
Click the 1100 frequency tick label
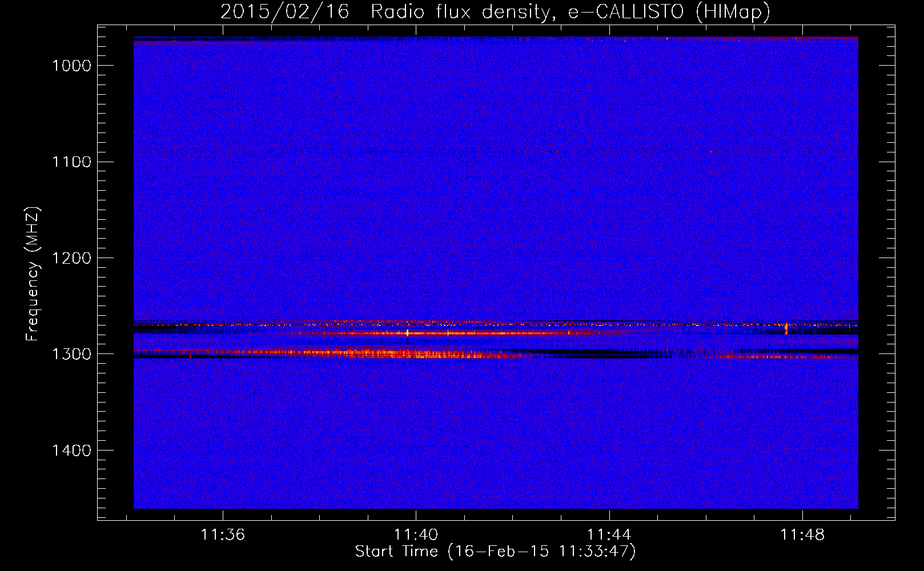(x=71, y=162)
